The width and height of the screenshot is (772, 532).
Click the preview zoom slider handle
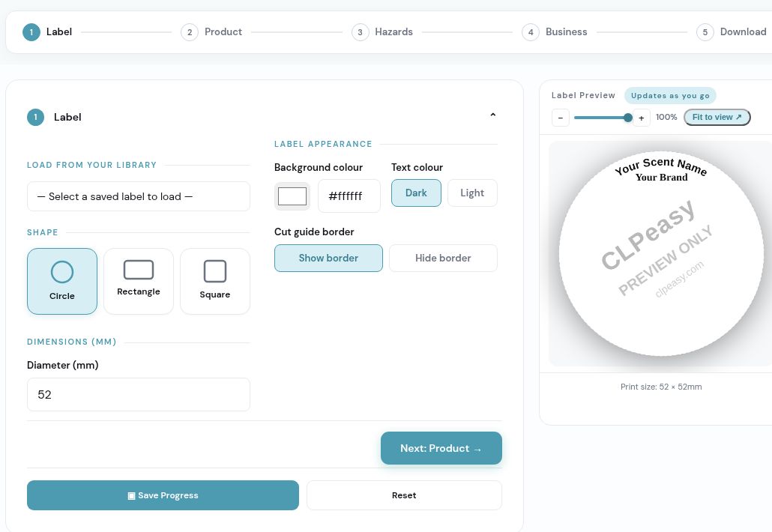coord(628,118)
